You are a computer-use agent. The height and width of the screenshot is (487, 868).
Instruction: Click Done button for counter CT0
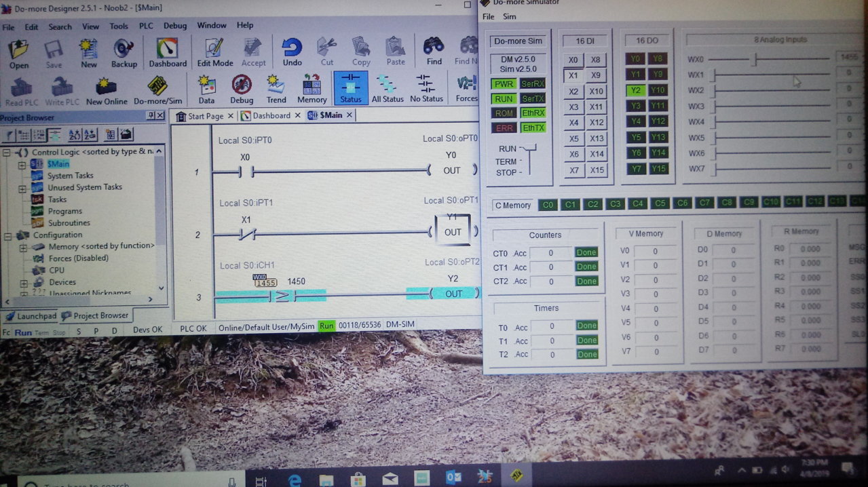(586, 252)
